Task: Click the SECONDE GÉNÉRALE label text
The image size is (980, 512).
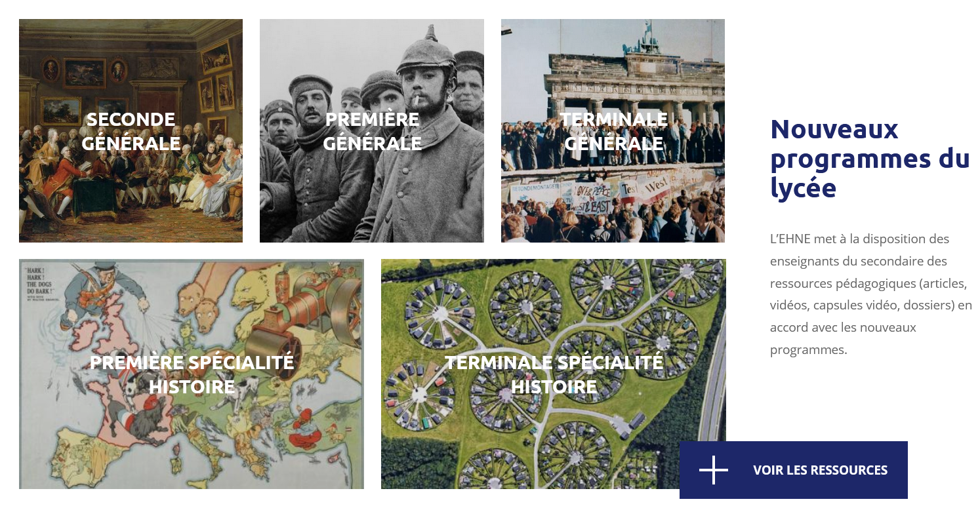Action: pyautogui.click(x=131, y=131)
